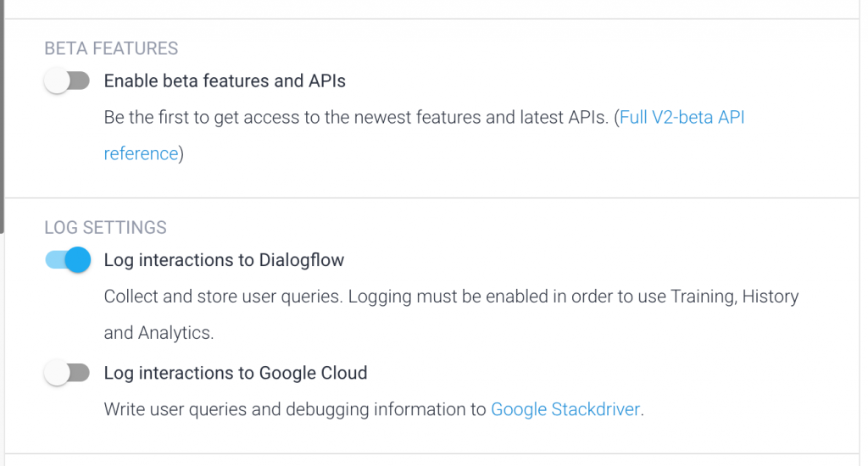The width and height of the screenshot is (868, 466).
Task: Open the Google Stackdriver link
Action: click(x=566, y=410)
